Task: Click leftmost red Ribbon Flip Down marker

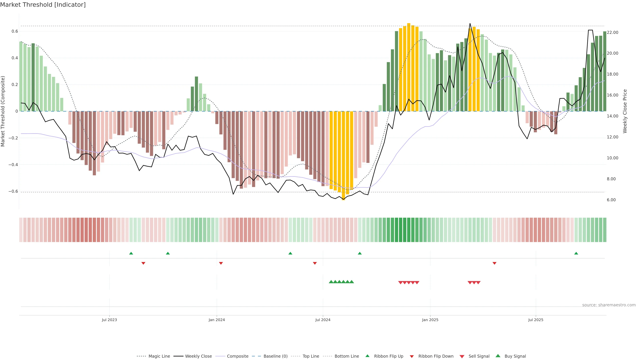Action: (143, 263)
